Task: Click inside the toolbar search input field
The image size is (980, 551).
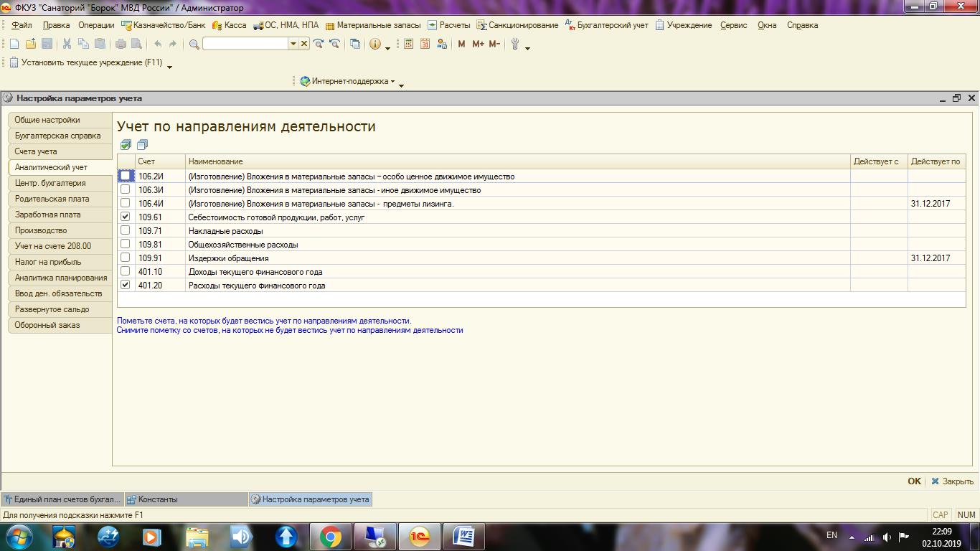Action: [245, 44]
